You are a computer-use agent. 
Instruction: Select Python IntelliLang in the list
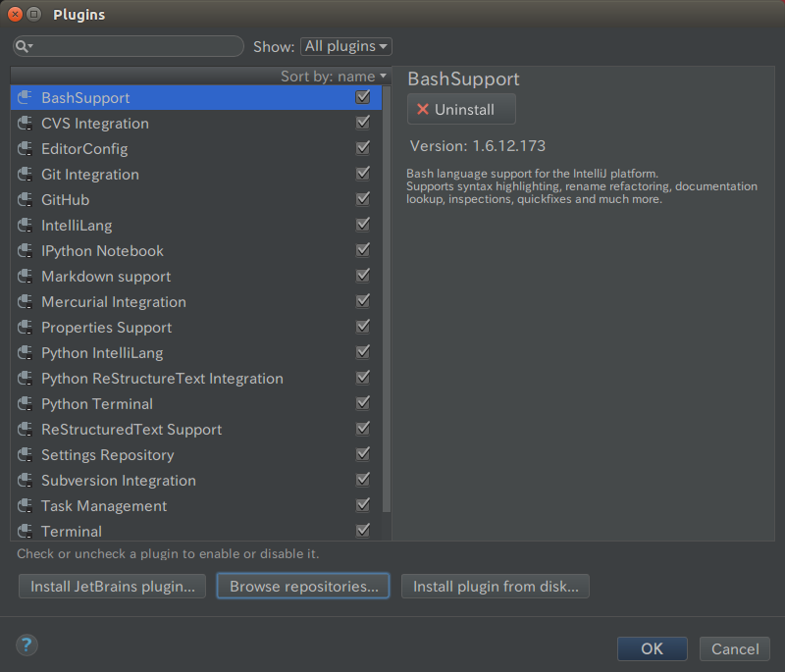tap(196, 353)
